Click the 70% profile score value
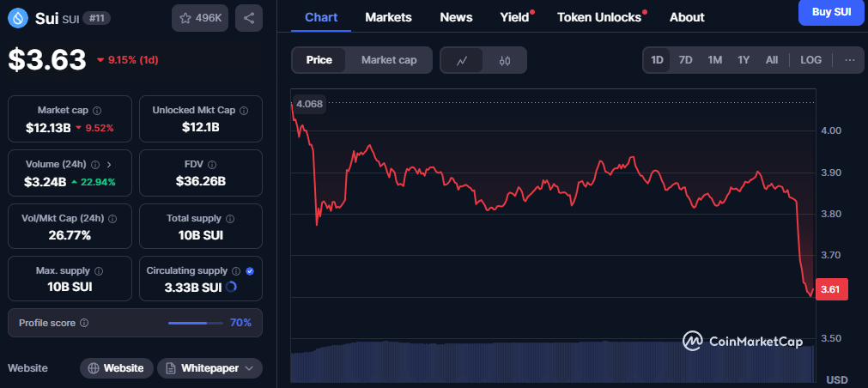 [240, 323]
